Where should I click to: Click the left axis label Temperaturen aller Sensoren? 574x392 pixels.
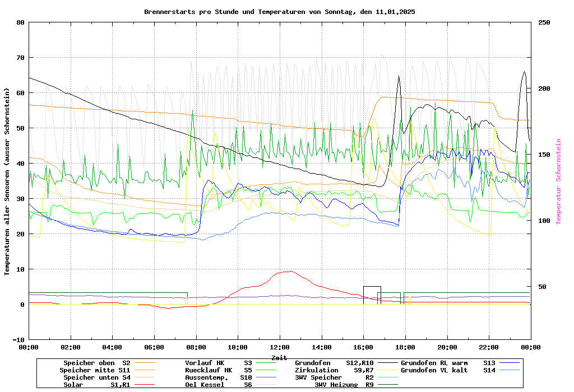pyautogui.click(x=7, y=181)
